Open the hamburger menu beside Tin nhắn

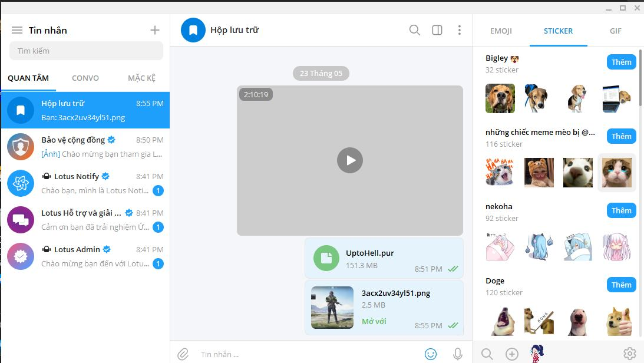[17, 30]
